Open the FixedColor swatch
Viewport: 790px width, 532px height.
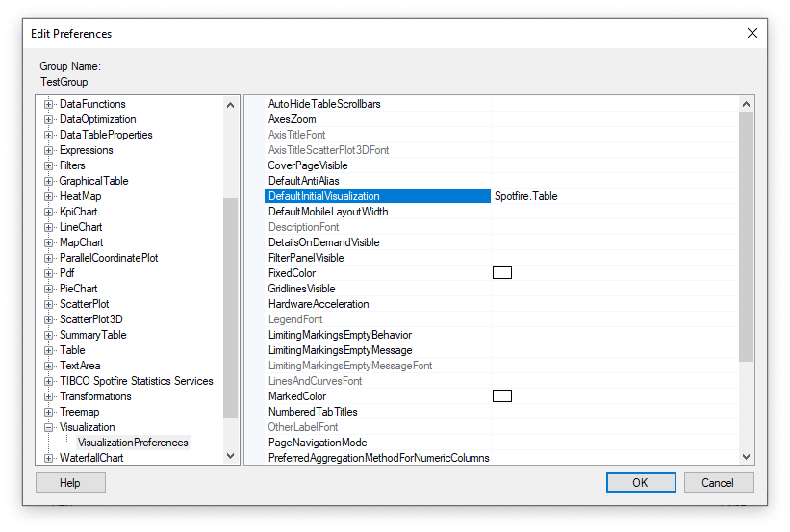[502, 273]
